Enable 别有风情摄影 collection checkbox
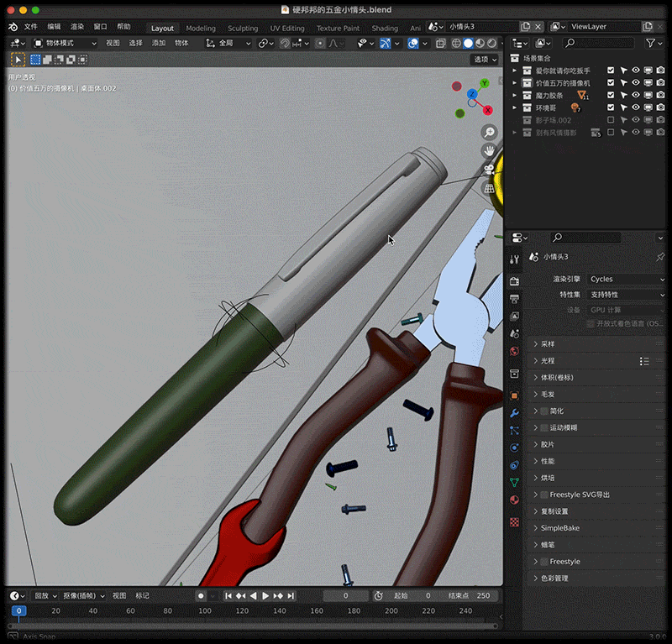Screen dimensions: 672x644 pos(611,133)
